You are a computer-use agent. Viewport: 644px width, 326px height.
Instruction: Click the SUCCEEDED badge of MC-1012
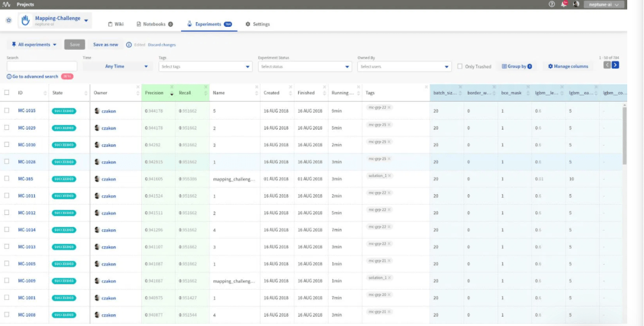click(x=64, y=213)
